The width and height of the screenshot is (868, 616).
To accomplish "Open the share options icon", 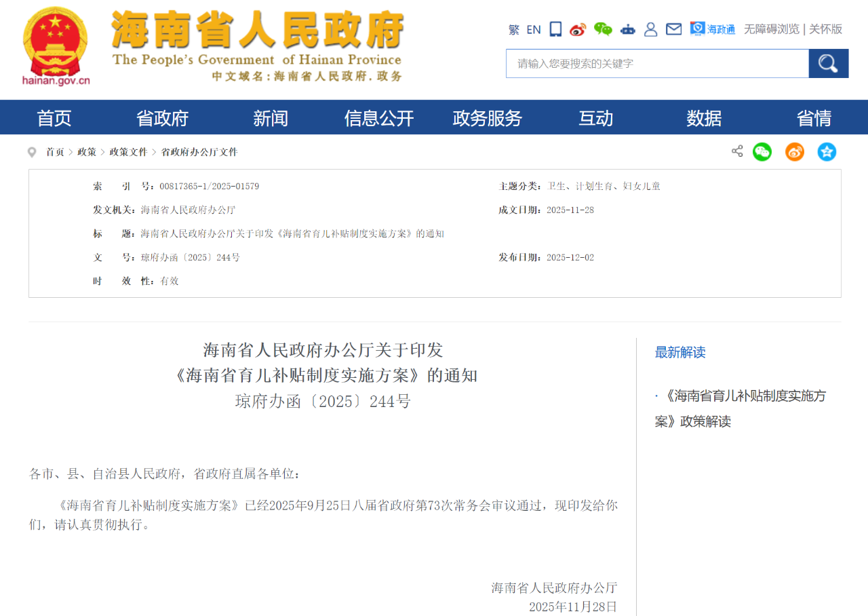I will (x=737, y=152).
